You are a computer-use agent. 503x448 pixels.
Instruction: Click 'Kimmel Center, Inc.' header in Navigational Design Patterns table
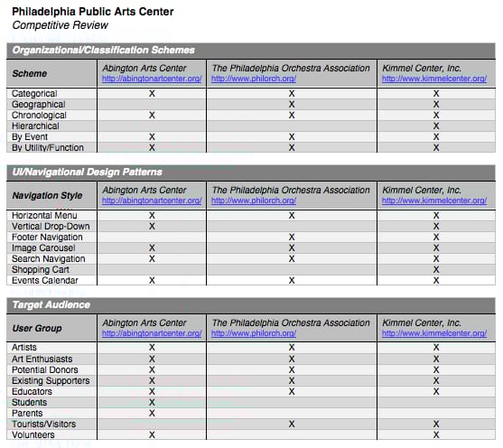pyautogui.click(x=422, y=191)
